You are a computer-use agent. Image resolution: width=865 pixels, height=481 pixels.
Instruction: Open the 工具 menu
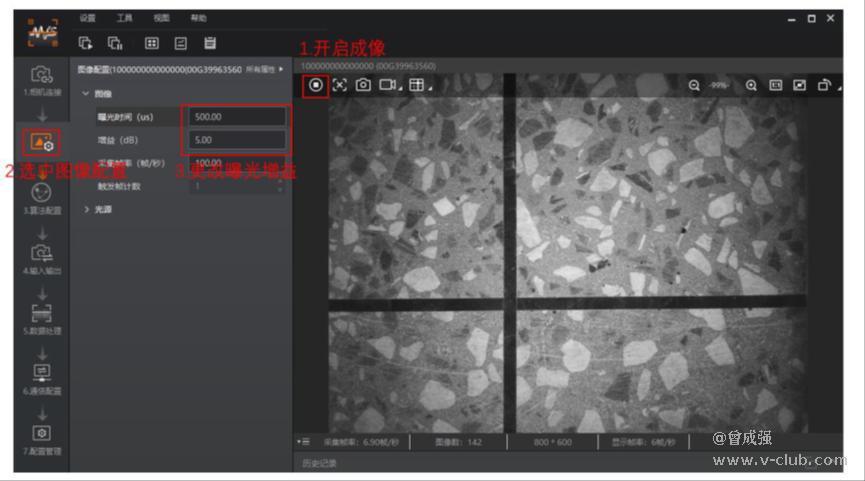(x=124, y=18)
